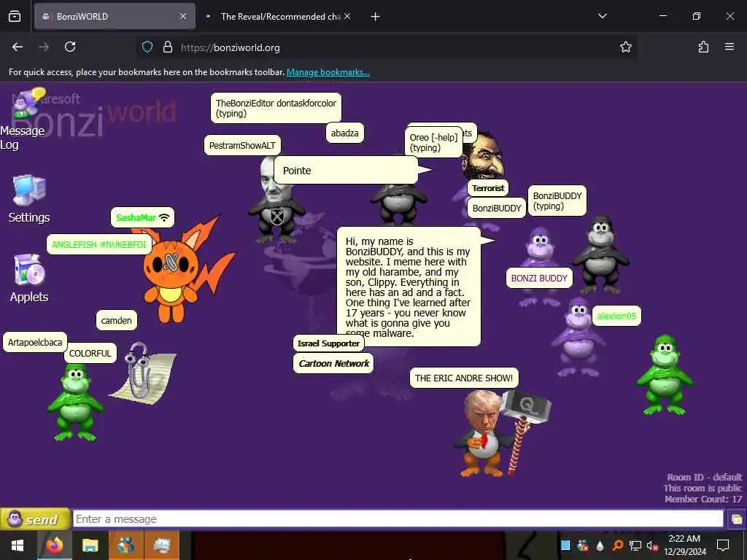
Task: Click the Terrorist name tag
Action: click(488, 188)
